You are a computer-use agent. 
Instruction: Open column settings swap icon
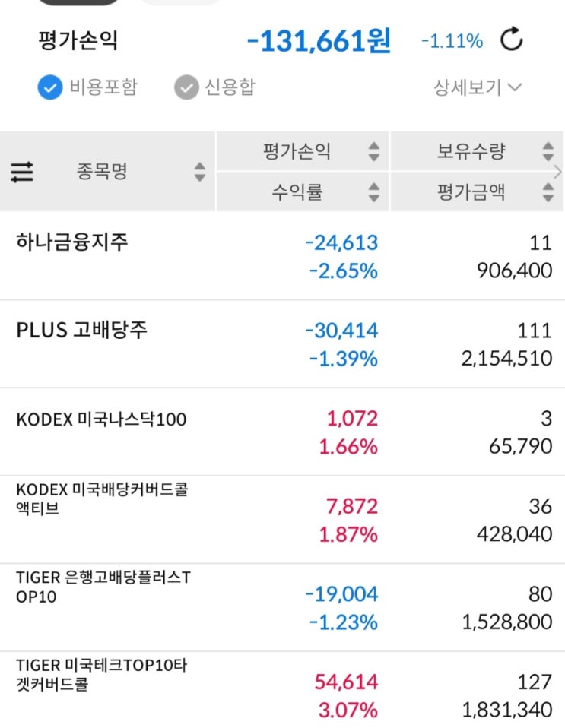(22, 172)
